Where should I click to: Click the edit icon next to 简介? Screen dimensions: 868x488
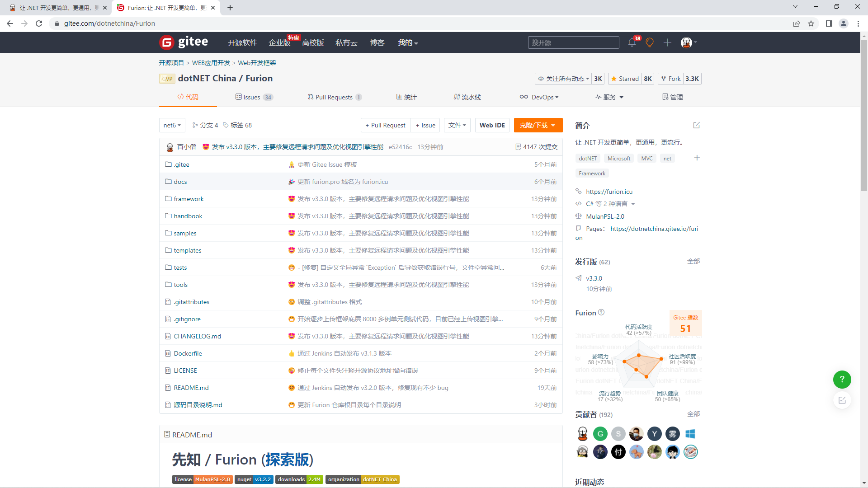tap(696, 125)
